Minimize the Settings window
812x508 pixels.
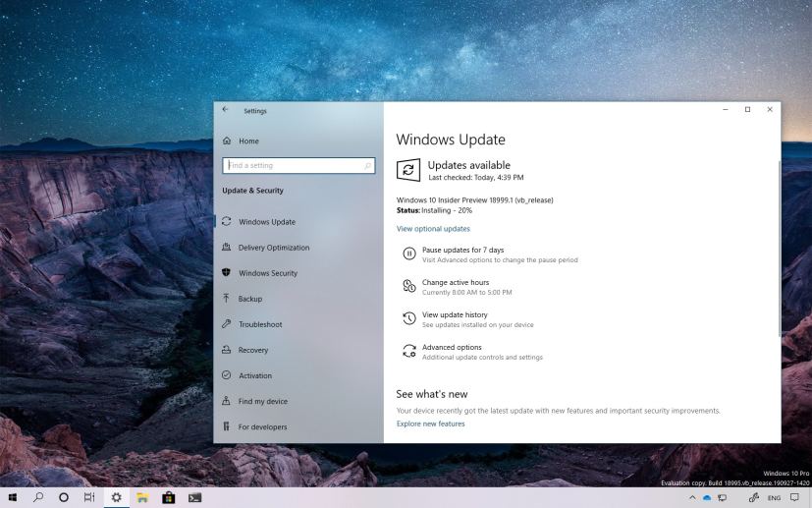726,109
